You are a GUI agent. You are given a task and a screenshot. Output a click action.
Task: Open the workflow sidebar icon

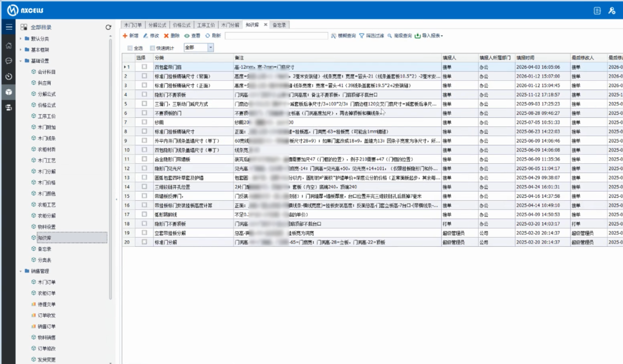[9, 107]
